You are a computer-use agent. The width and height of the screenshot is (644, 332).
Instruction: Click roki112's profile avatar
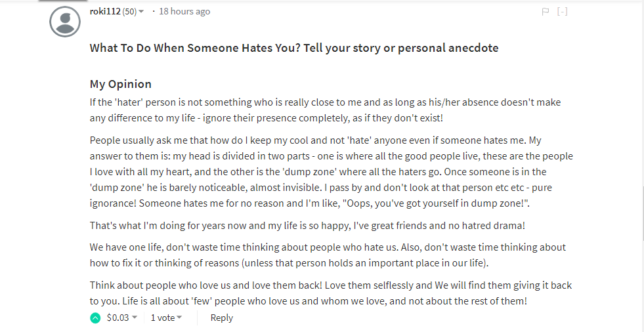65,22
